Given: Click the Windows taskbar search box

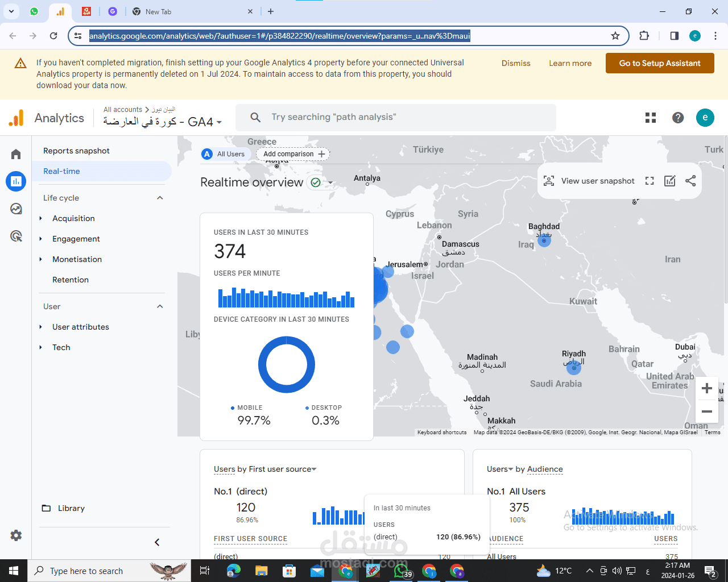Looking at the screenshot, I should coord(109,571).
